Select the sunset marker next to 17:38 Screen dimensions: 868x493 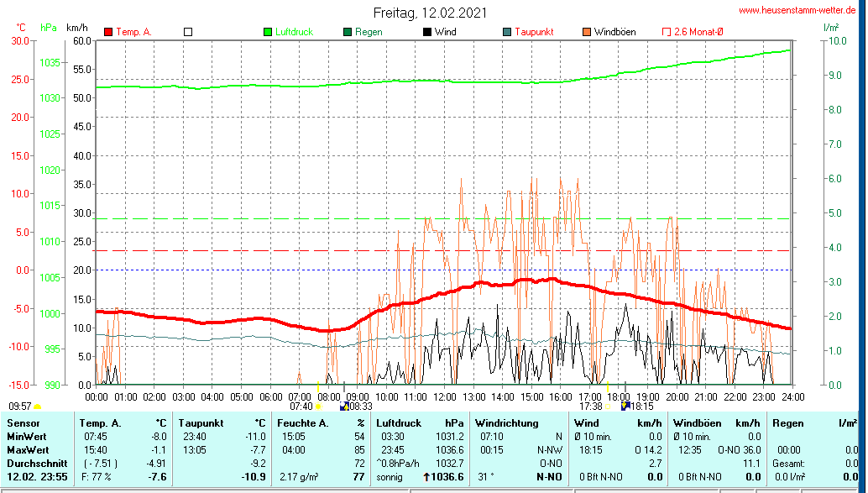pos(609,406)
